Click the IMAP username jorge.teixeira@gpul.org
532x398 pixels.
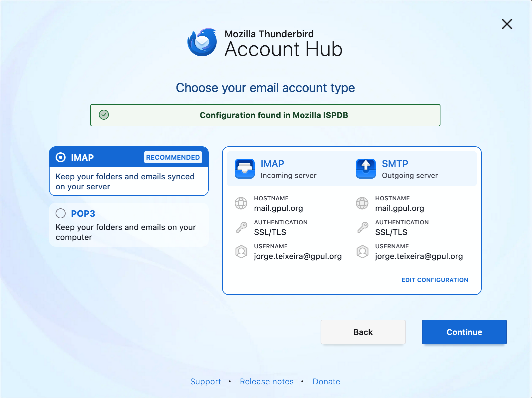tap(298, 256)
